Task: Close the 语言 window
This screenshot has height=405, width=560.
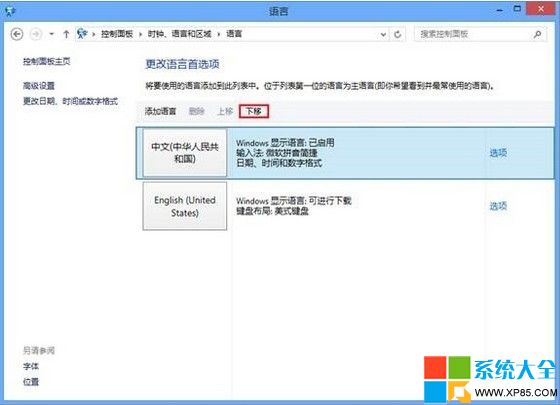Action: (x=541, y=9)
